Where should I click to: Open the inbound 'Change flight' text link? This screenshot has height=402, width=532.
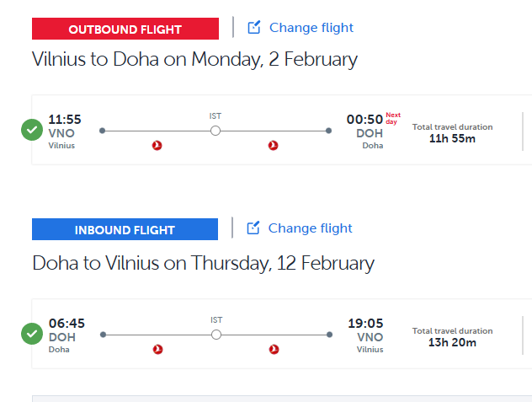tap(310, 228)
